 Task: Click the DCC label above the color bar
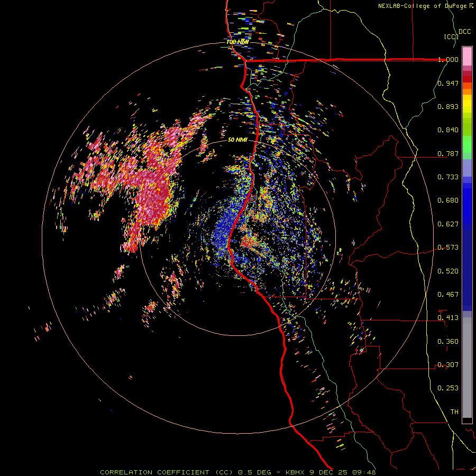tap(465, 32)
